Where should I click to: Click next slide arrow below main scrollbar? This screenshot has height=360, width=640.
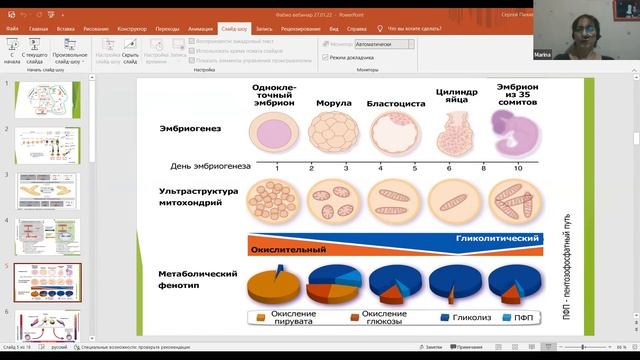click(636, 329)
